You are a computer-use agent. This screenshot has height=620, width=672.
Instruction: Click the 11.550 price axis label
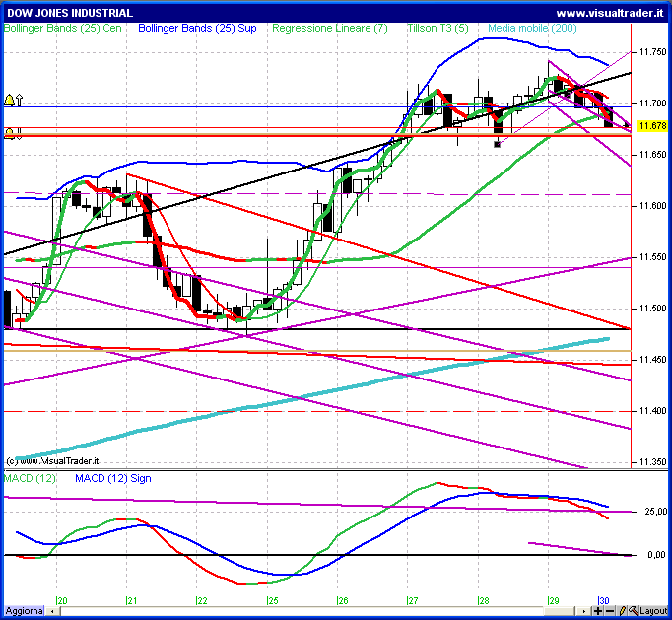(x=652, y=257)
